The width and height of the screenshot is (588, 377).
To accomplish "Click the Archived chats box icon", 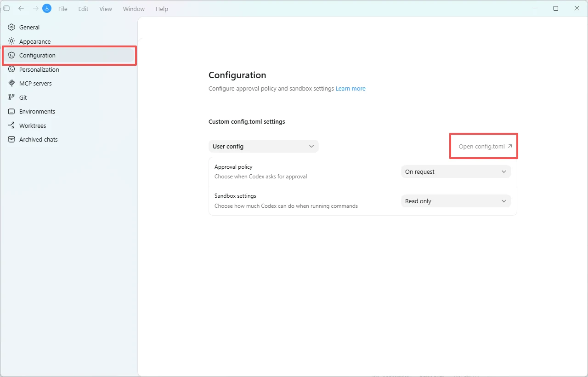I will pos(11,139).
